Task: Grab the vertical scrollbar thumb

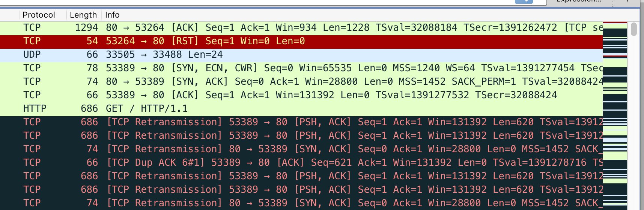Action: point(634,29)
